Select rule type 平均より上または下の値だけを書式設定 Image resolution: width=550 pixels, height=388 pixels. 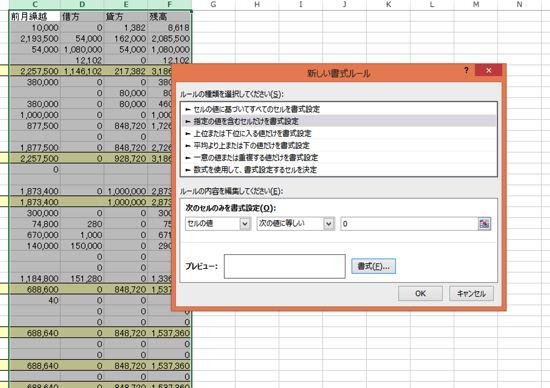pyautogui.click(x=339, y=146)
